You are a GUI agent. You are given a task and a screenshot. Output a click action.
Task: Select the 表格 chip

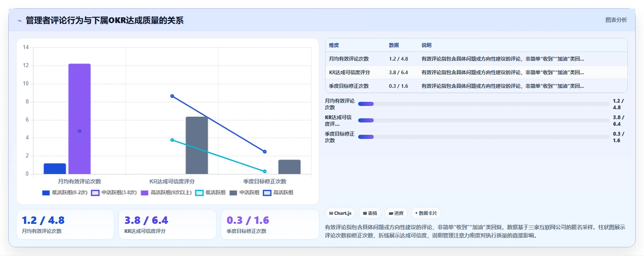[x=370, y=213]
